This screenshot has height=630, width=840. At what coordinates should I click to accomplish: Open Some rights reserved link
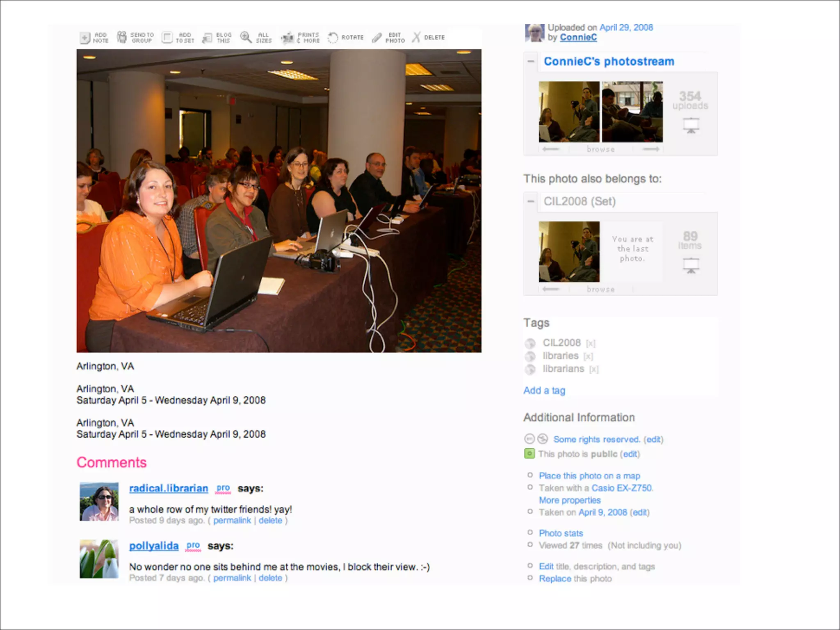click(597, 439)
